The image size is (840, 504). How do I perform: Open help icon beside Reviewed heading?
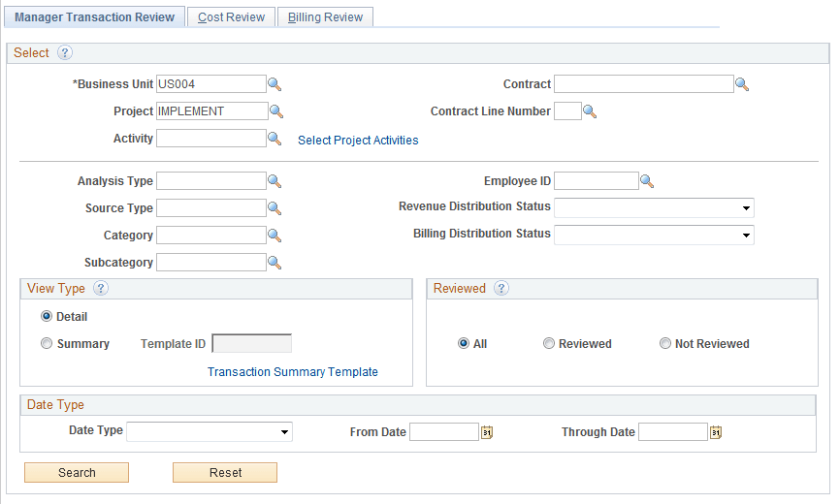(x=501, y=288)
